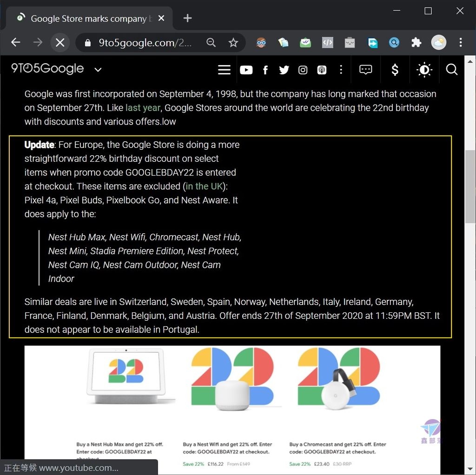Toggle the dark/light theme switch
Image resolution: width=476 pixels, height=475 pixels.
[424, 70]
